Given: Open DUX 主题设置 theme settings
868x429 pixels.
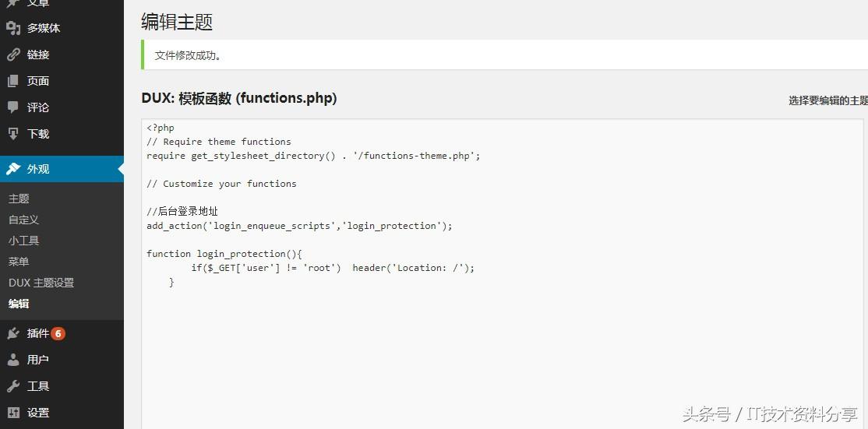Looking at the screenshot, I should click(x=41, y=283).
